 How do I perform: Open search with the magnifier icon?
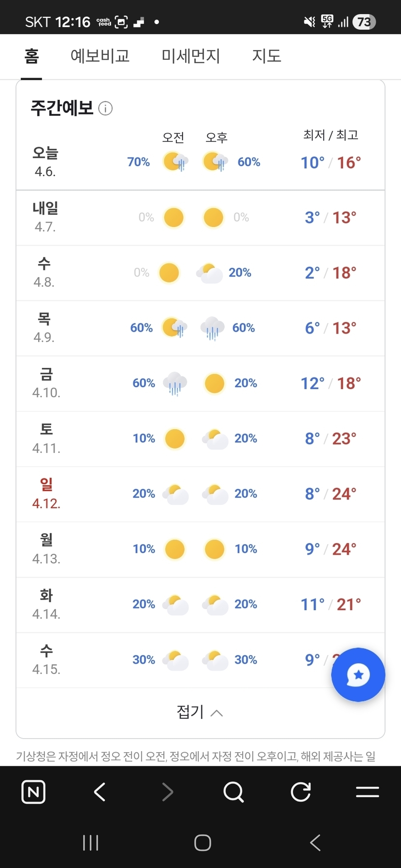tap(234, 792)
